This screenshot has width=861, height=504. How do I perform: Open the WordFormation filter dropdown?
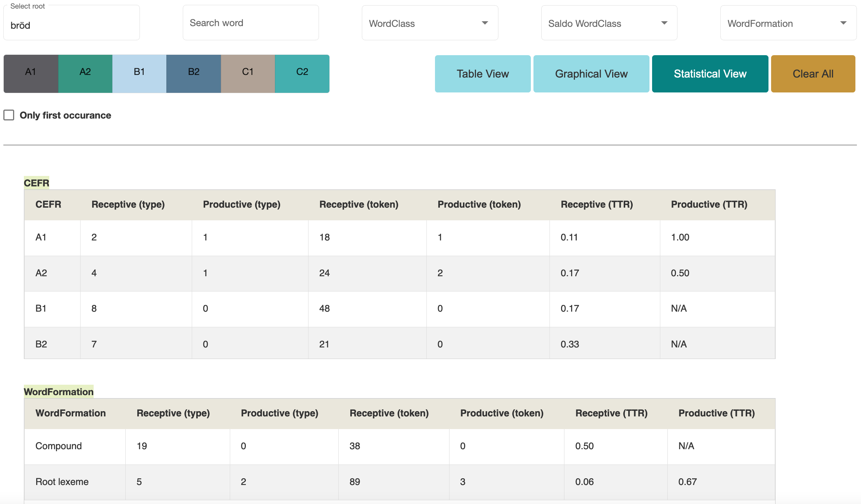pyautogui.click(x=788, y=23)
